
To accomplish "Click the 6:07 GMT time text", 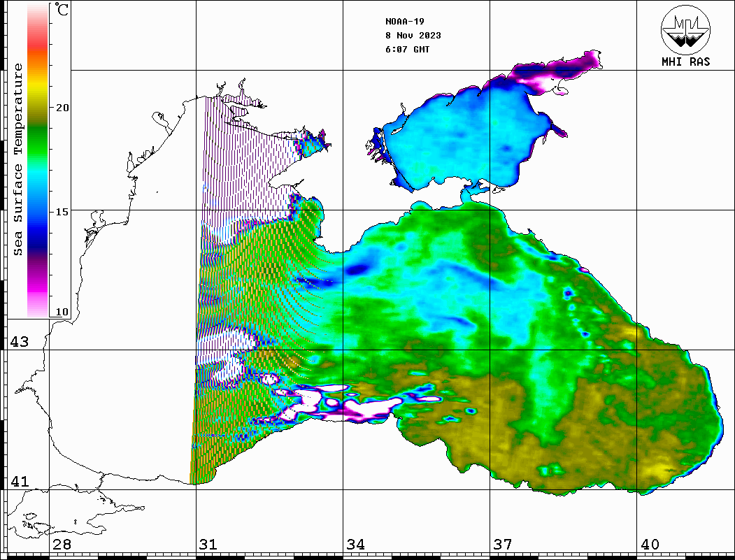I will [407, 49].
